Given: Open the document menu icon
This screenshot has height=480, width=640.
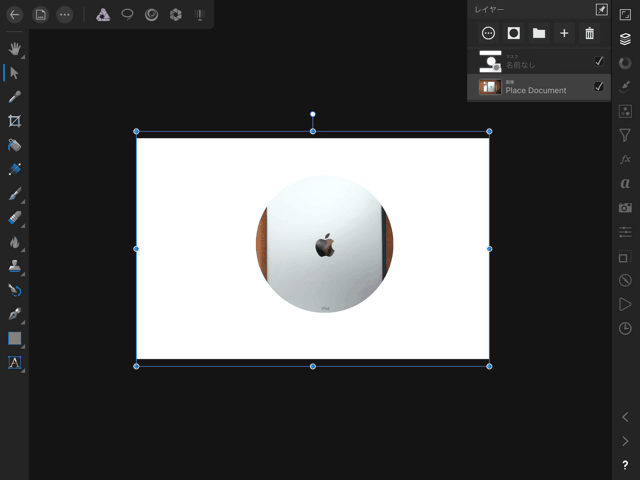Looking at the screenshot, I should coord(40,15).
